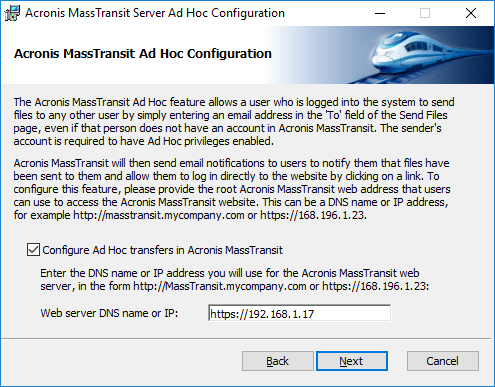Proceed with the Next button
This screenshot has height=387, width=495.
pyautogui.click(x=352, y=361)
